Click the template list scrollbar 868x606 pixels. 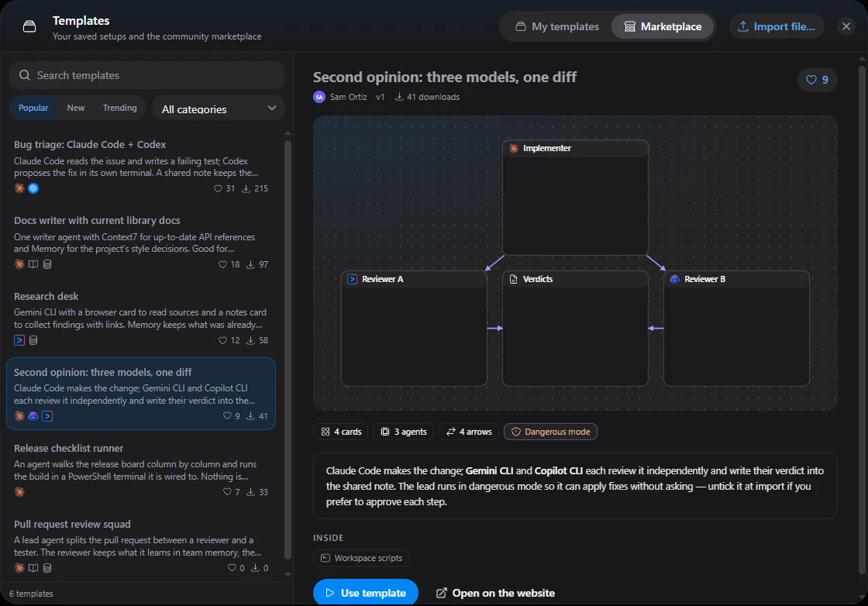tap(288, 349)
